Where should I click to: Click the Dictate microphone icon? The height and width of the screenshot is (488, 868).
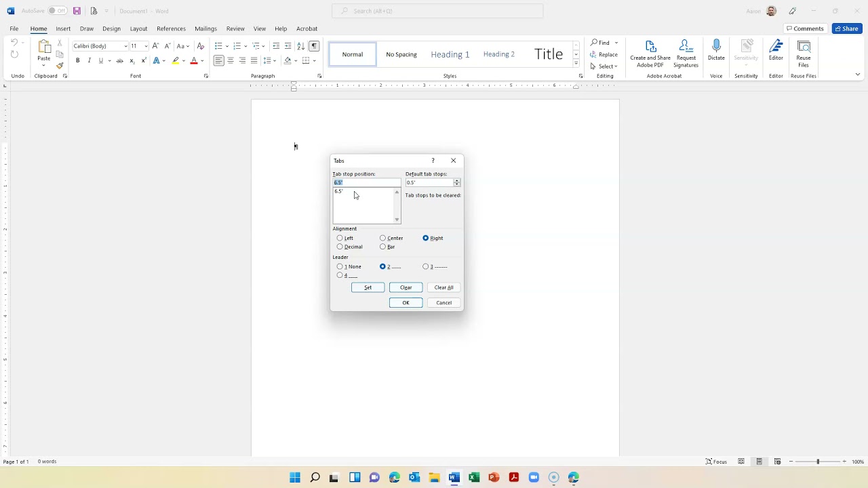716,46
